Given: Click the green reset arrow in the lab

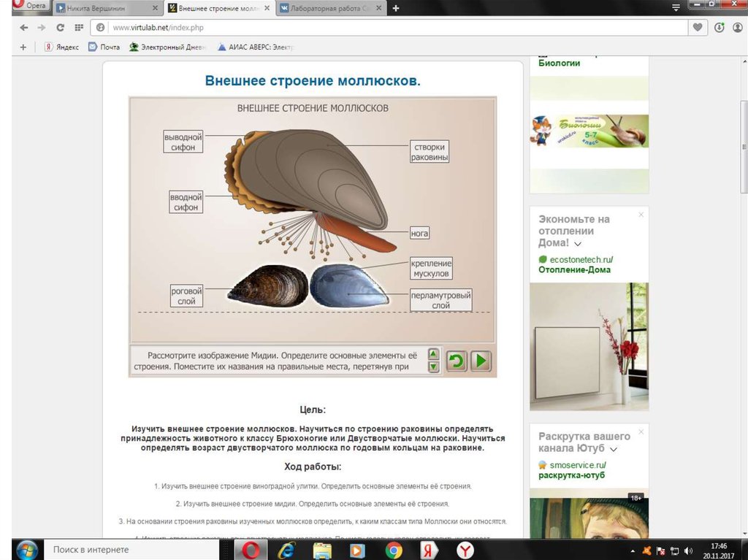Looking at the screenshot, I should (457, 361).
